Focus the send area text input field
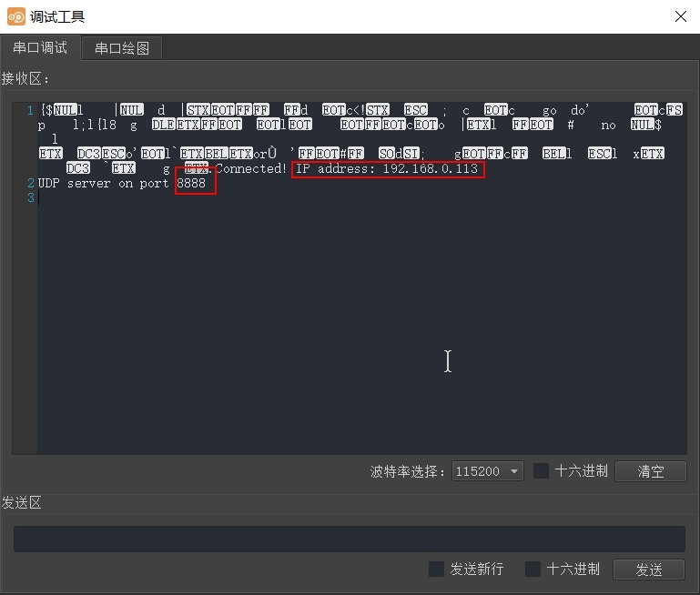 pyautogui.click(x=349, y=539)
